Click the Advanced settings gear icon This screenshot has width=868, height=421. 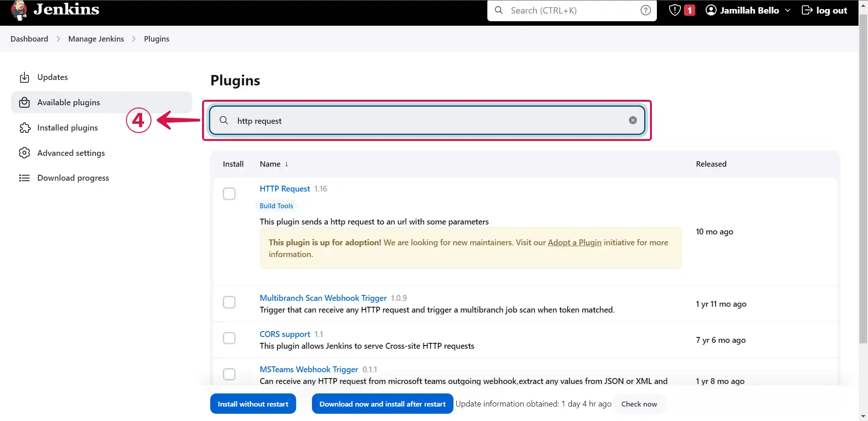click(x=24, y=153)
